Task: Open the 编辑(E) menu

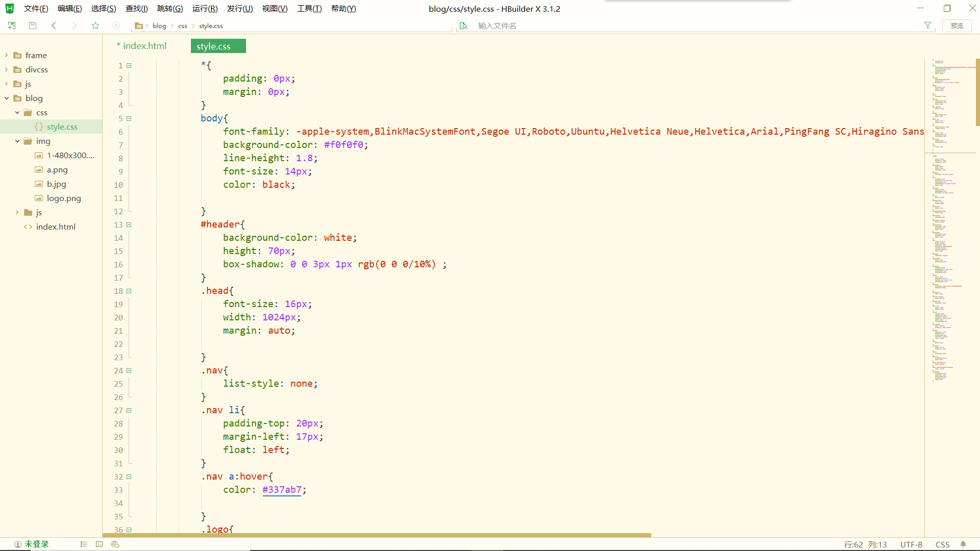Action: coord(70,9)
